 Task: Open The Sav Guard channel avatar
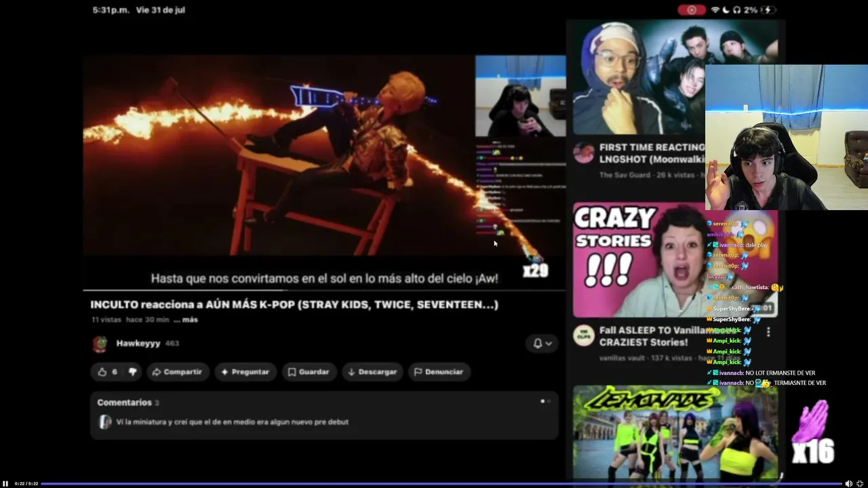583,152
